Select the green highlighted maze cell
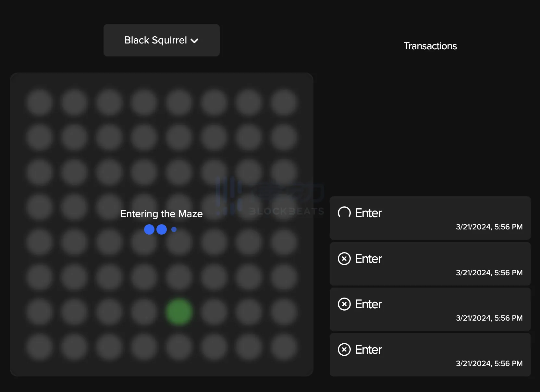 [179, 312]
